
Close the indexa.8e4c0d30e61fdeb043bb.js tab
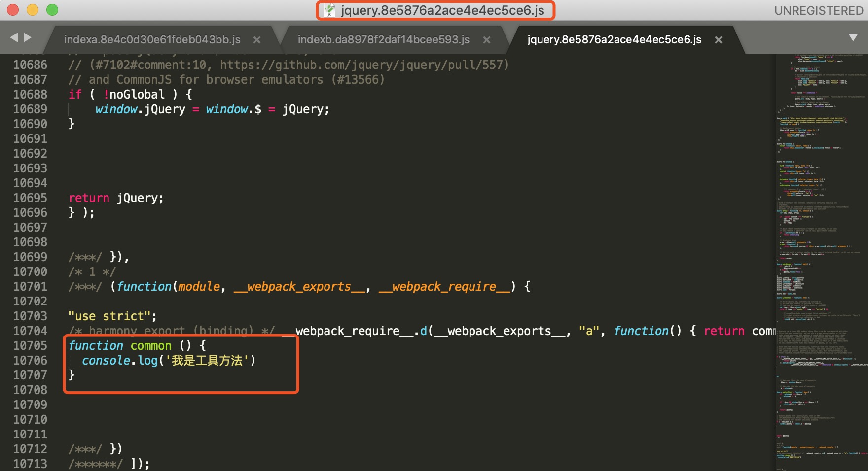[x=257, y=40]
